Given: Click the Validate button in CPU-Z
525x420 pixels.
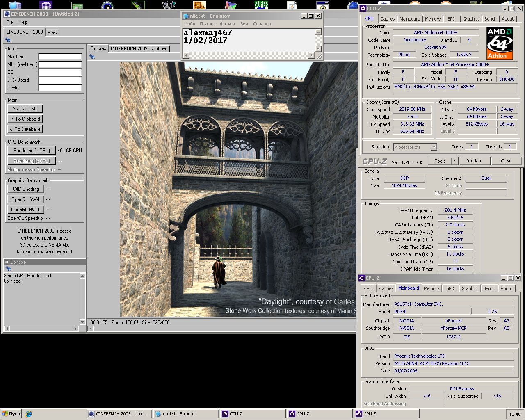Looking at the screenshot, I should coord(474,161).
